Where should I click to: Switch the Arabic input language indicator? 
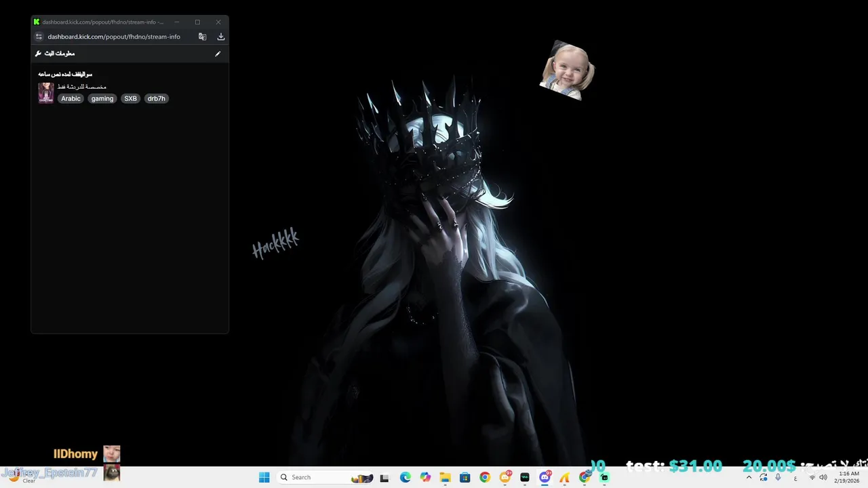click(795, 478)
